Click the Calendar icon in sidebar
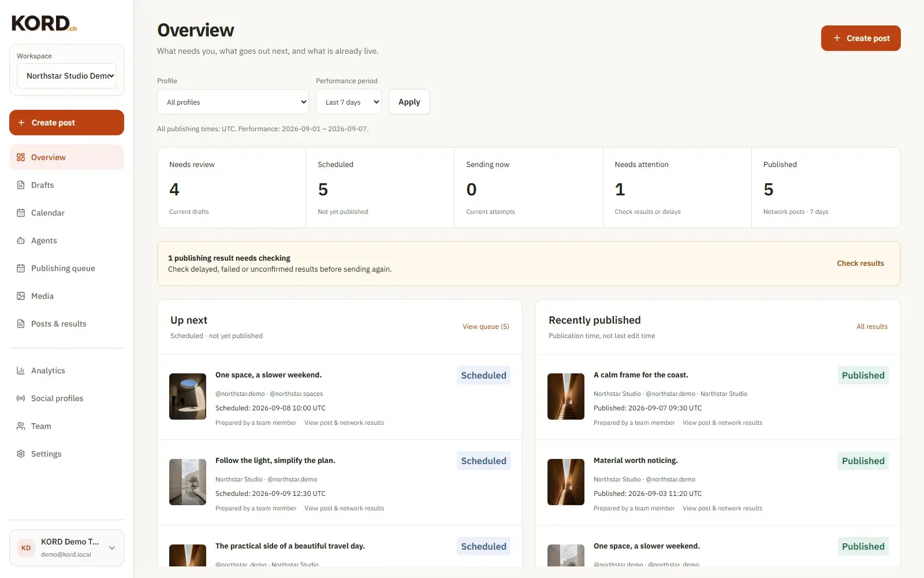 click(x=21, y=213)
